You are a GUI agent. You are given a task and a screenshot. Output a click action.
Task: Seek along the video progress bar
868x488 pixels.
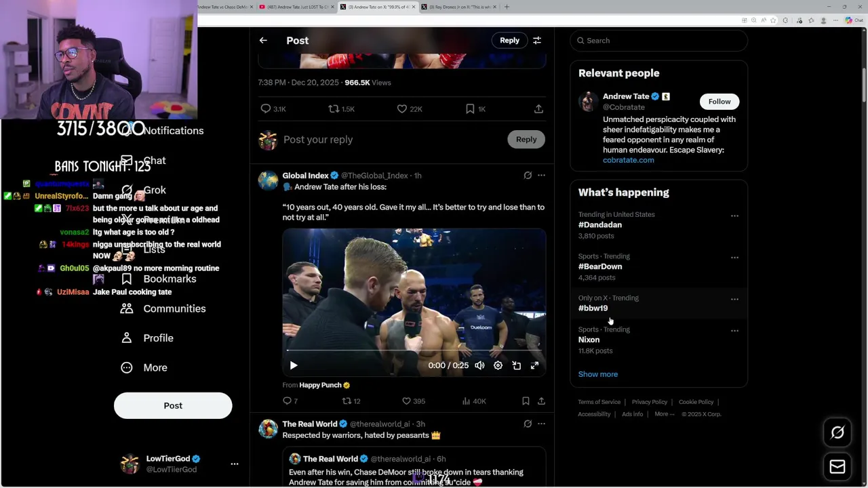[414, 350]
